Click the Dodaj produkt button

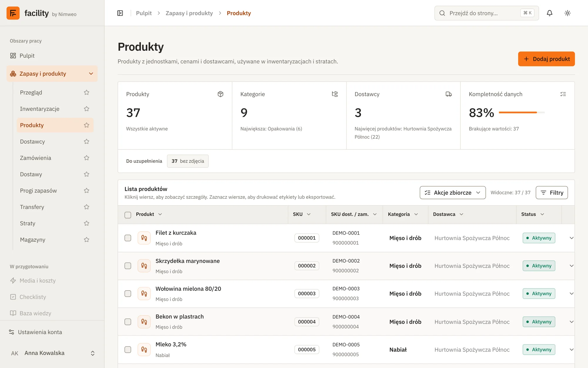pos(546,59)
